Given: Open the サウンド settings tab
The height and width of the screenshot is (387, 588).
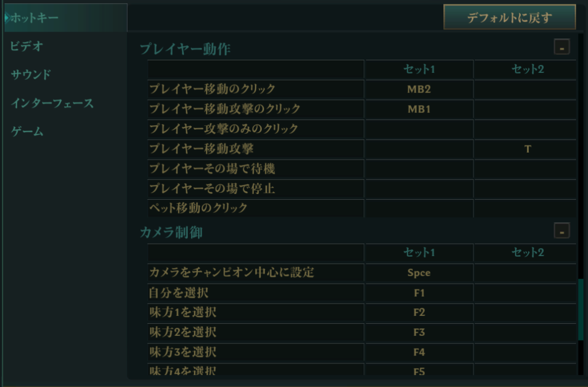Looking at the screenshot, I should 31,75.
